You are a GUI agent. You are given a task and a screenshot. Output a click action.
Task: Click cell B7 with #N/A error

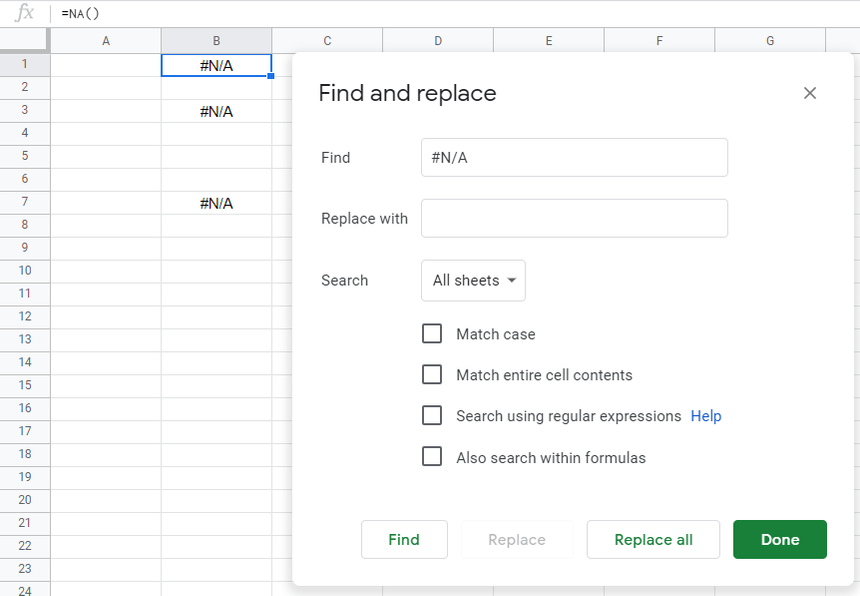pyautogui.click(x=216, y=203)
